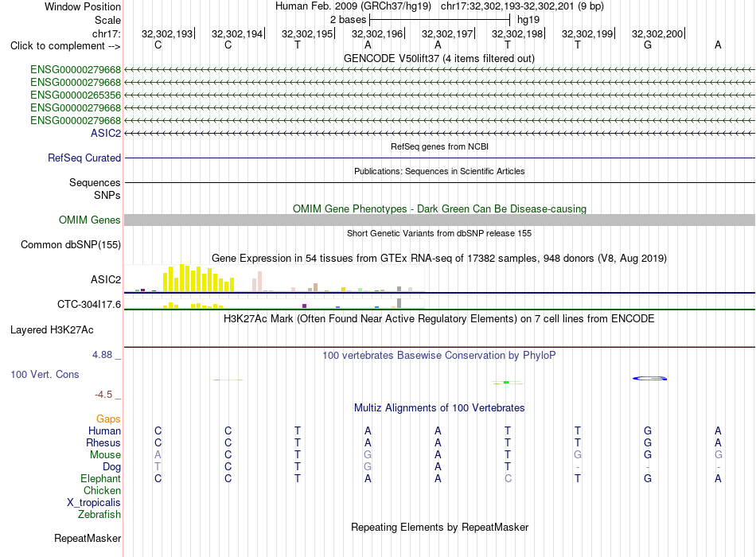Click the ASIC2 gene track label
Screen dimensions: 756x557
click(x=106, y=133)
